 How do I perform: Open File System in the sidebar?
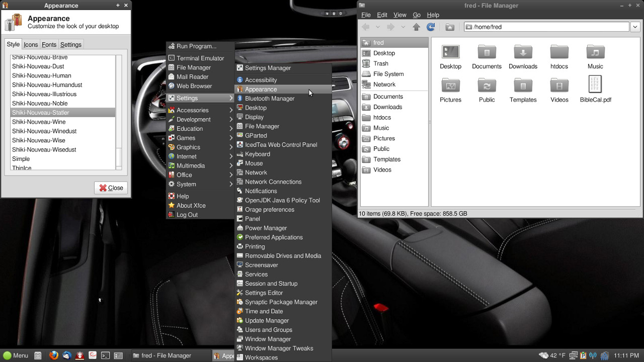[394, 74]
